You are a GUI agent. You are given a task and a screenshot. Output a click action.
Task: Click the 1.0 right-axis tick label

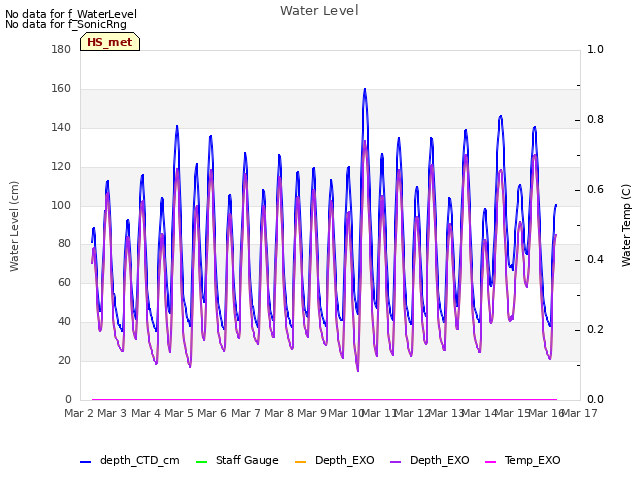595,49
